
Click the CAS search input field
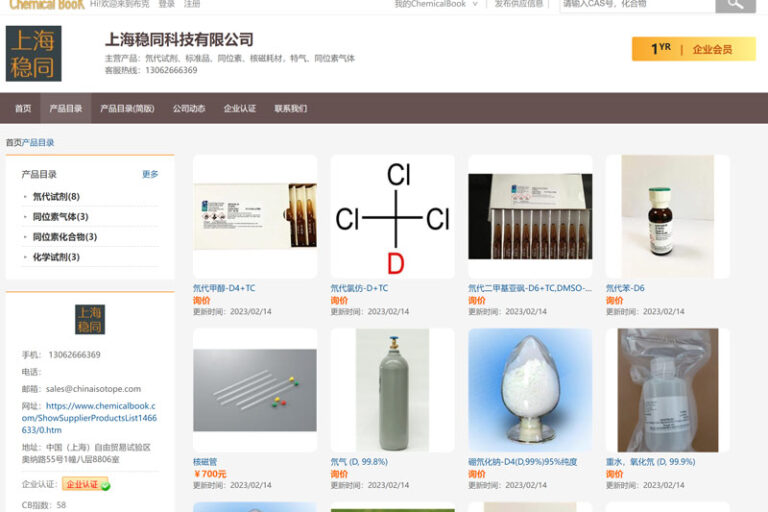(x=637, y=4)
